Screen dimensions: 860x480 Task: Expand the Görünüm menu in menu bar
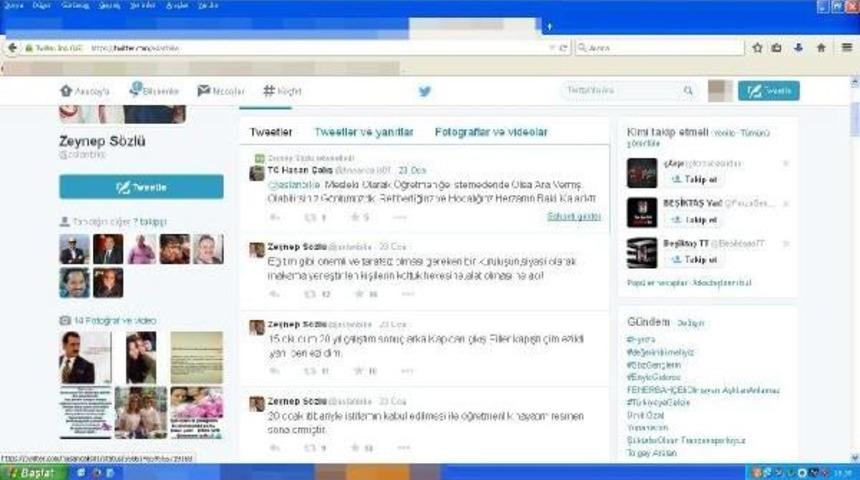(x=74, y=5)
